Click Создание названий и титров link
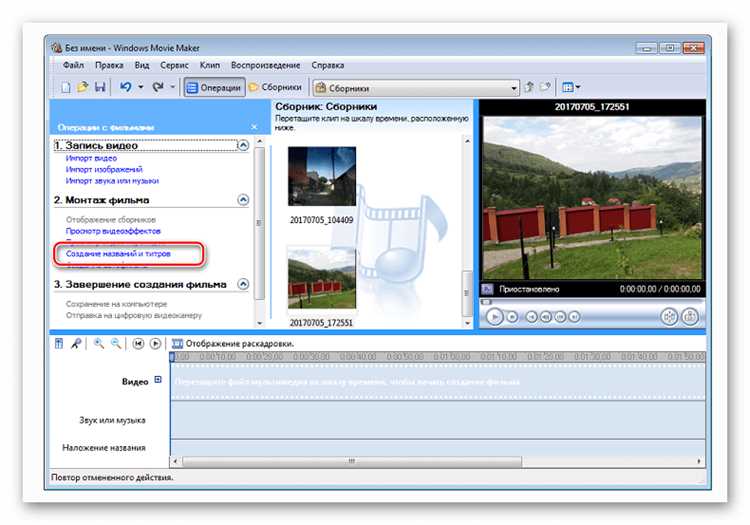This screenshot has width=750, height=525. point(118,254)
